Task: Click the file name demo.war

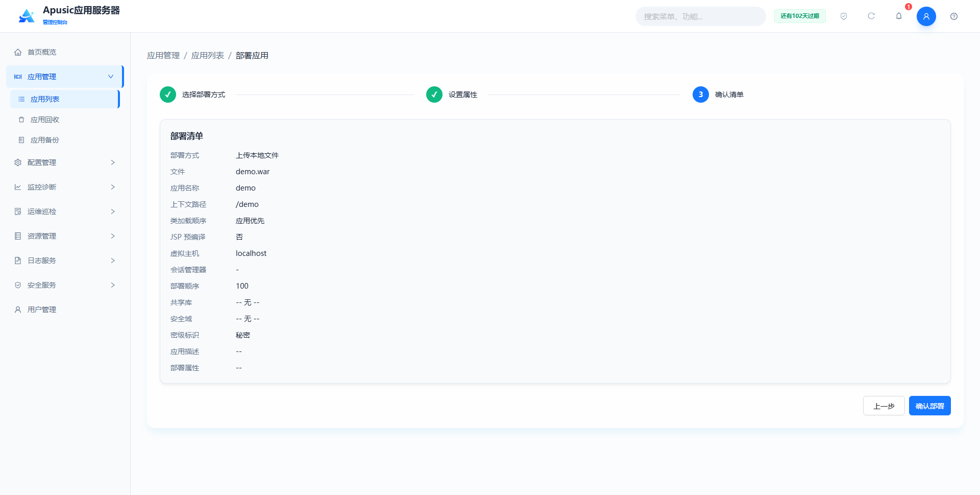Action: pos(253,172)
